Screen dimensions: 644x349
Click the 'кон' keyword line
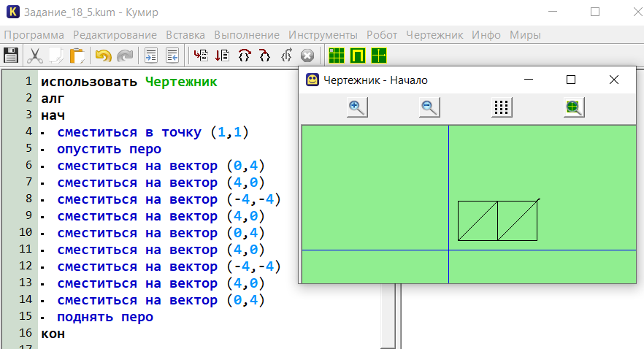[53, 334]
